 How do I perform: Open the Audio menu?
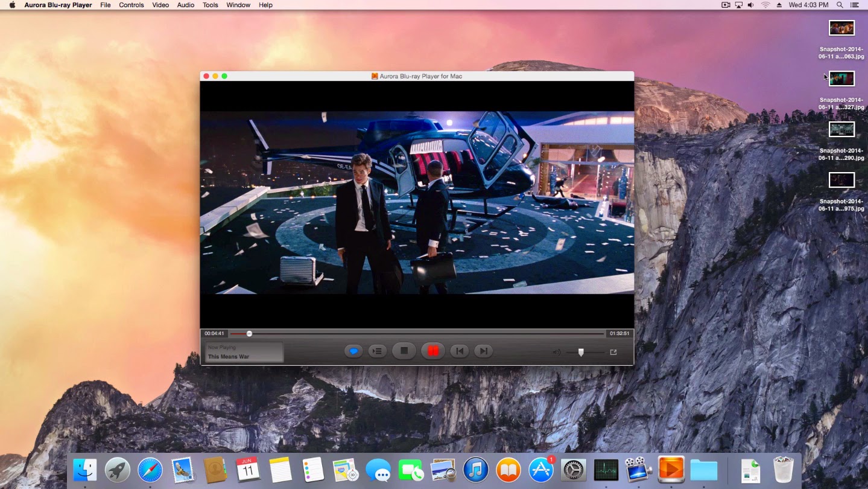pos(186,5)
